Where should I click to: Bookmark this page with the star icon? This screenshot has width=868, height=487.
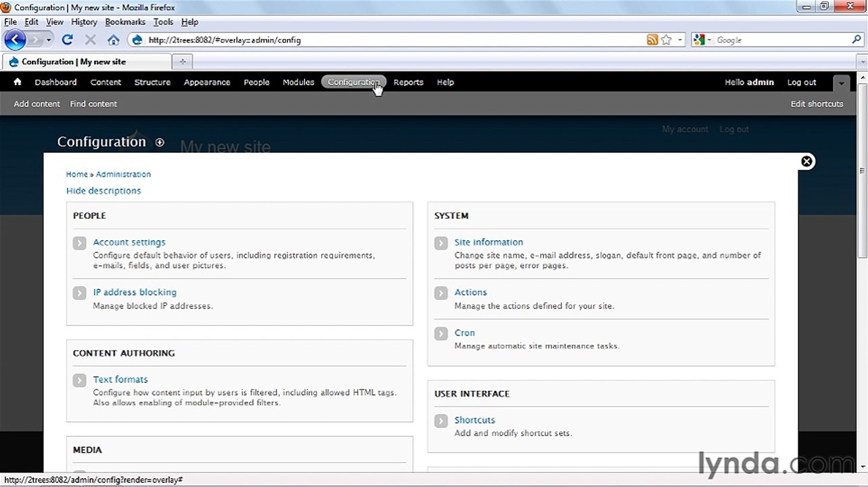[667, 40]
